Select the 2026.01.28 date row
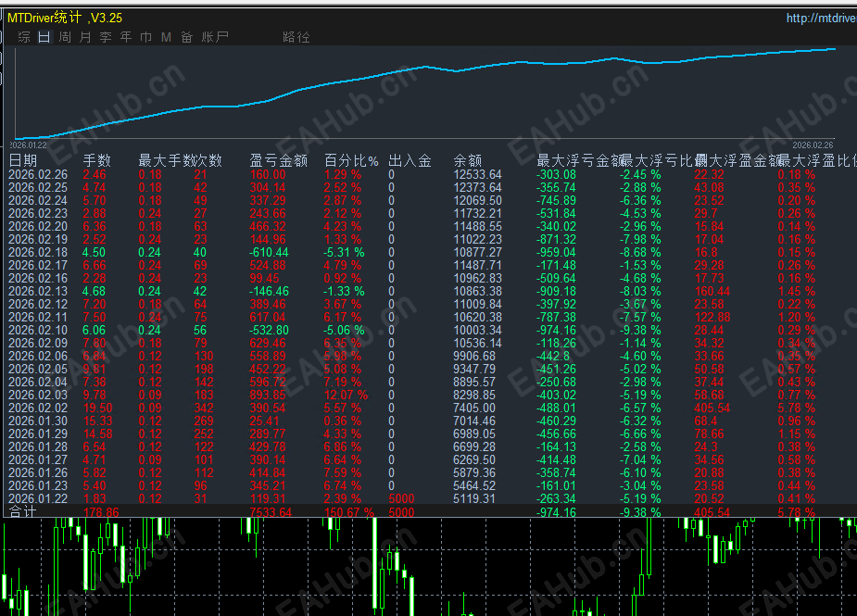The height and width of the screenshot is (616, 857). 38,447
